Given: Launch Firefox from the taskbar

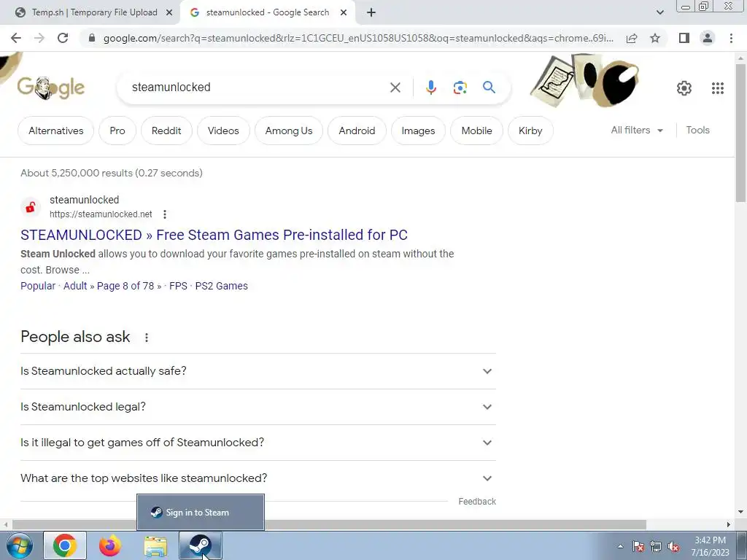Looking at the screenshot, I should 110,545.
